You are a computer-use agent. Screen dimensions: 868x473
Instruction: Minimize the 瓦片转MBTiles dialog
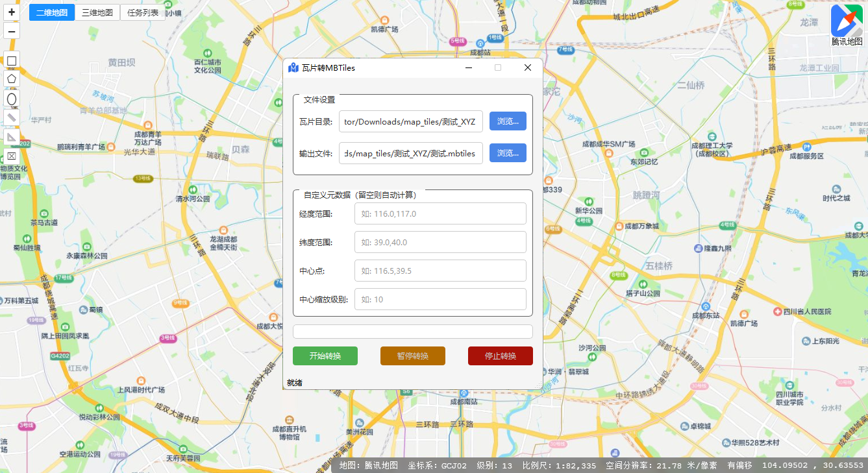[469, 67]
